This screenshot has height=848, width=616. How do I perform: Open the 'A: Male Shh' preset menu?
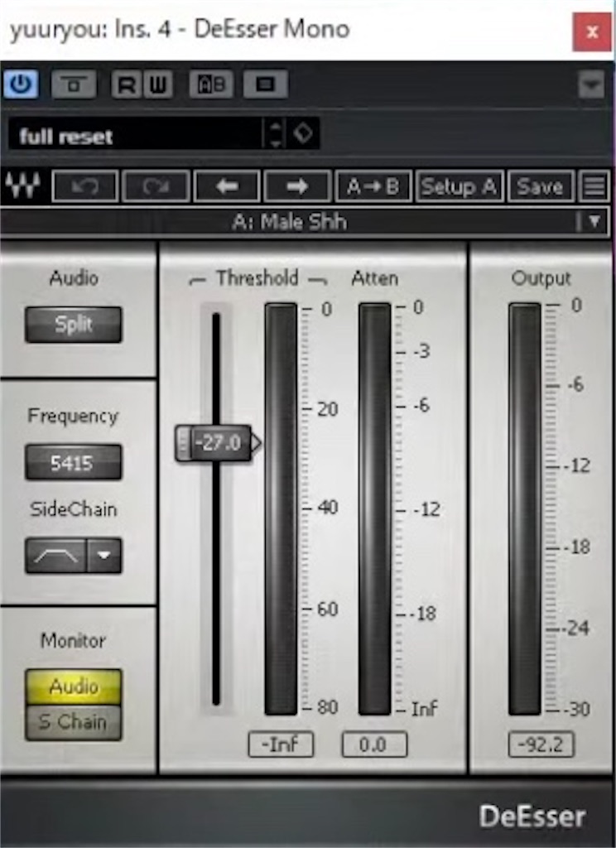tap(305, 222)
